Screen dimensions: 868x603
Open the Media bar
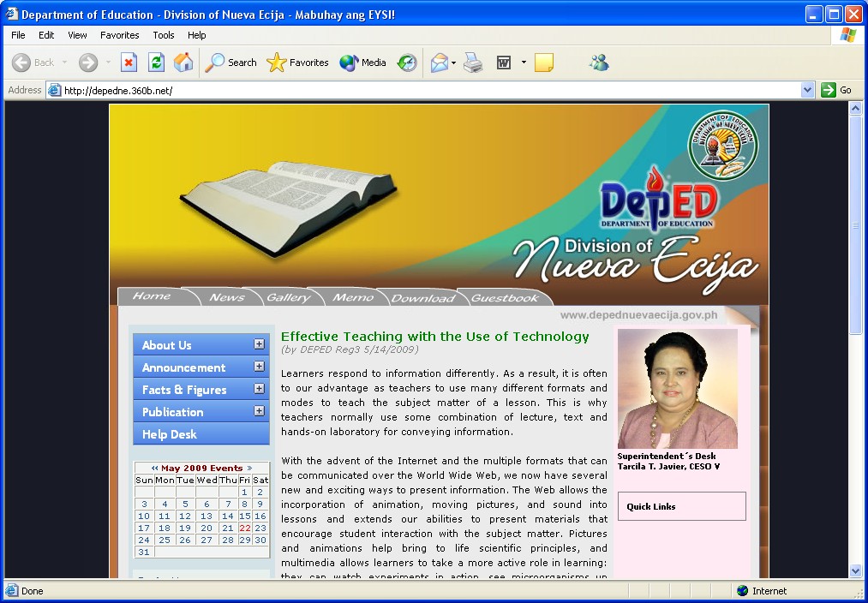pyautogui.click(x=363, y=63)
